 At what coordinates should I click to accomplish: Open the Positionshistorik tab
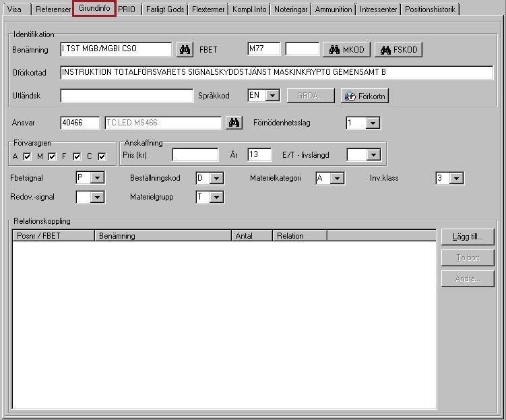pyautogui.click(x=430, y=9)
